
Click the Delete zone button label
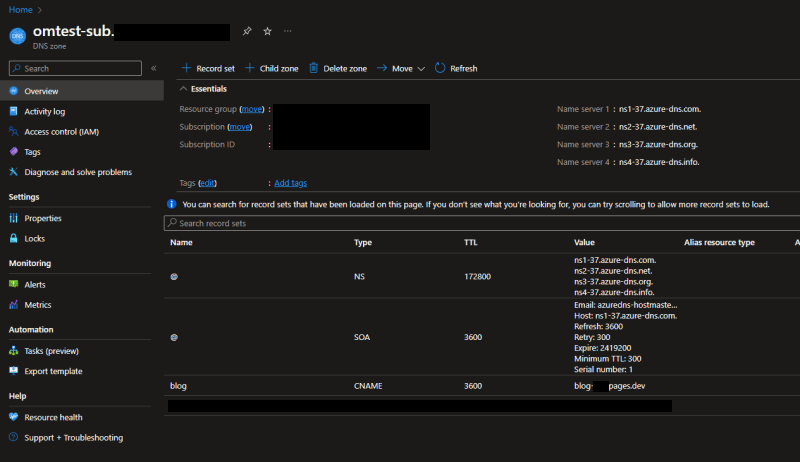345,68
